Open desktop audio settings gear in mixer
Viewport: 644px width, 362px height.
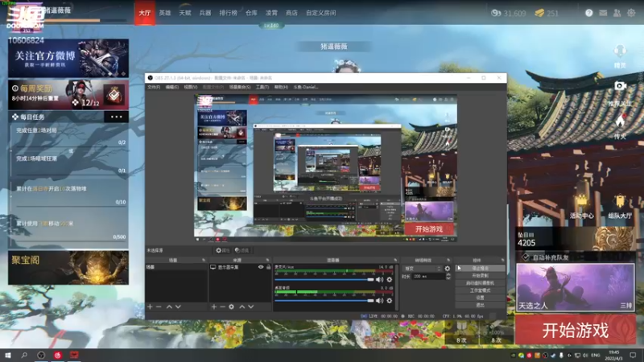(390, 300)
